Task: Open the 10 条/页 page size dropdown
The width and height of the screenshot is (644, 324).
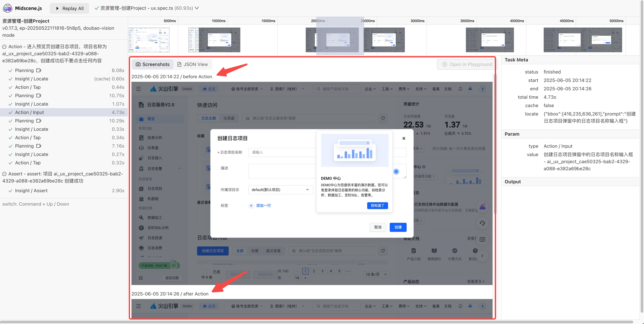Action: [x=376, y=274]
